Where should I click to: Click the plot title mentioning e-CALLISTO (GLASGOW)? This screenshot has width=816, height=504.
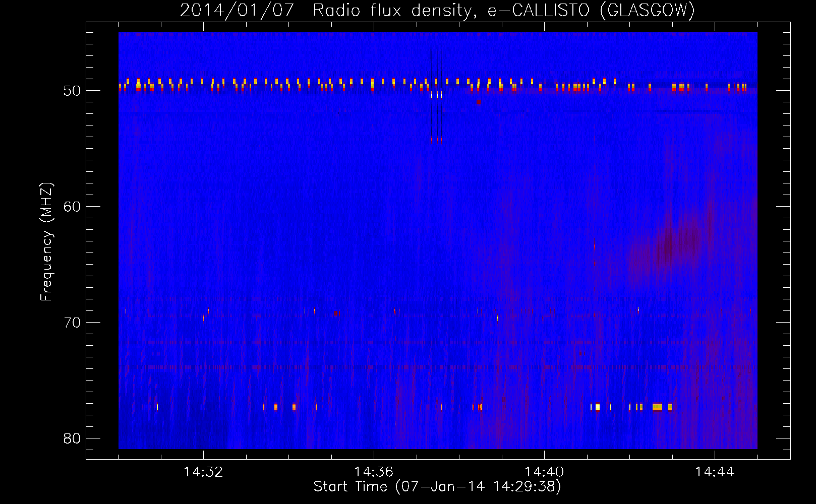437,10
